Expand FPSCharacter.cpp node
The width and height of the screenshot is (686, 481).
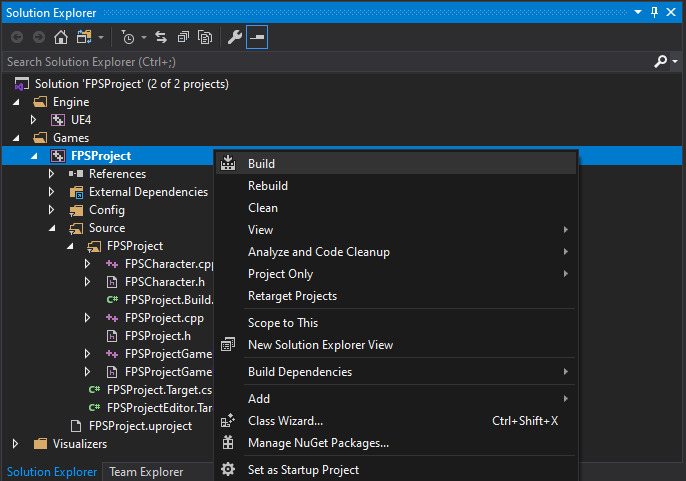pyautogui.click(x=87, y=263)
